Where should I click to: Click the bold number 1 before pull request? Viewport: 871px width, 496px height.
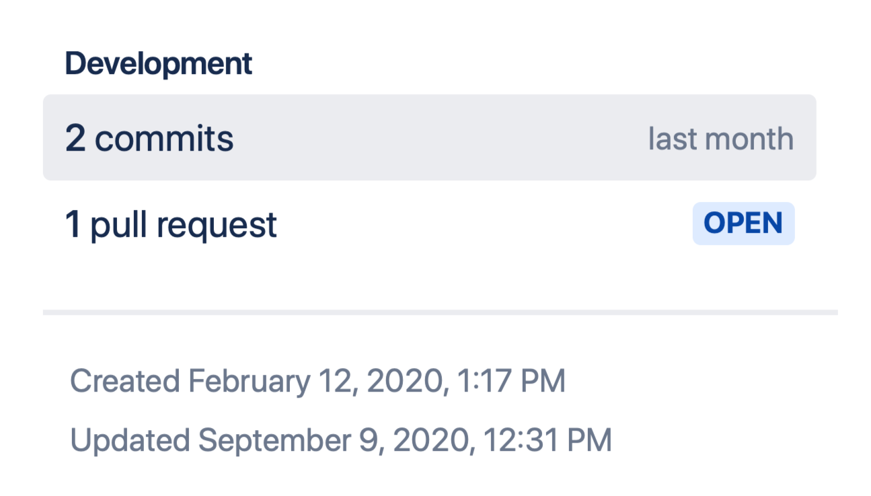72,224
